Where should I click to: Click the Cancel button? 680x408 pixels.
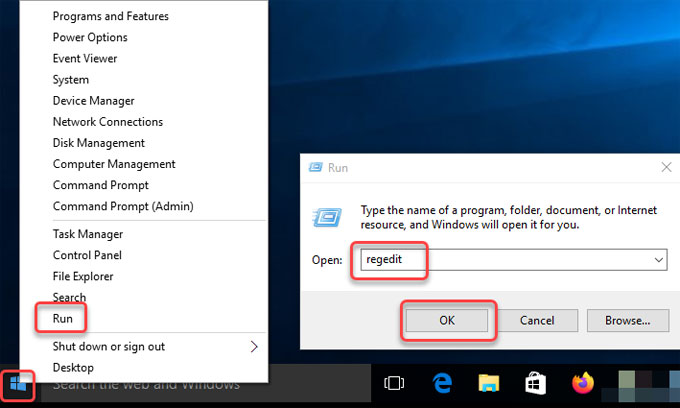point(537,320)
